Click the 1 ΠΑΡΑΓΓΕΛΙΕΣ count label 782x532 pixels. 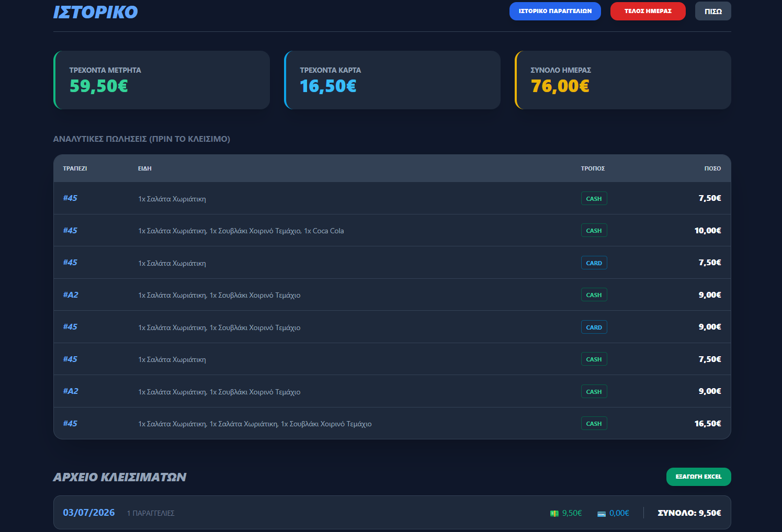point(151,513)
